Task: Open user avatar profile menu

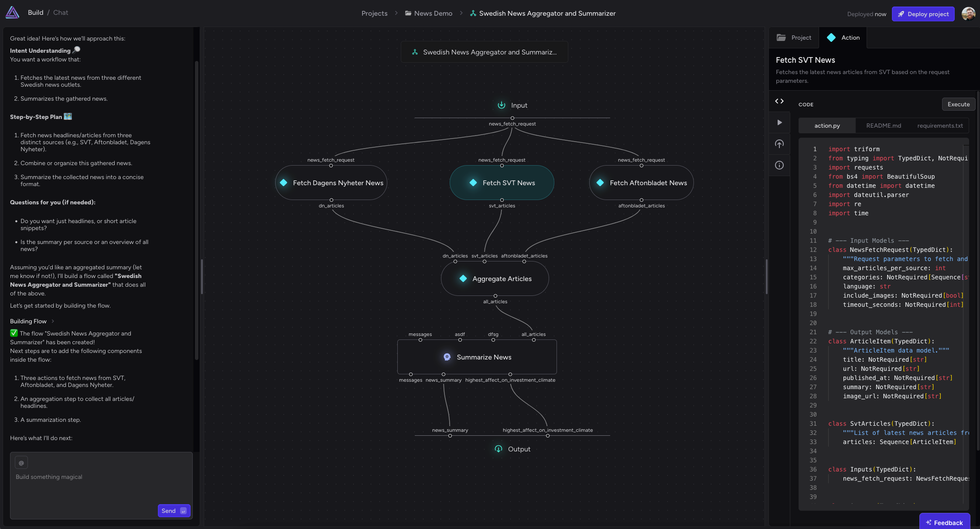Action: [968, 14]
